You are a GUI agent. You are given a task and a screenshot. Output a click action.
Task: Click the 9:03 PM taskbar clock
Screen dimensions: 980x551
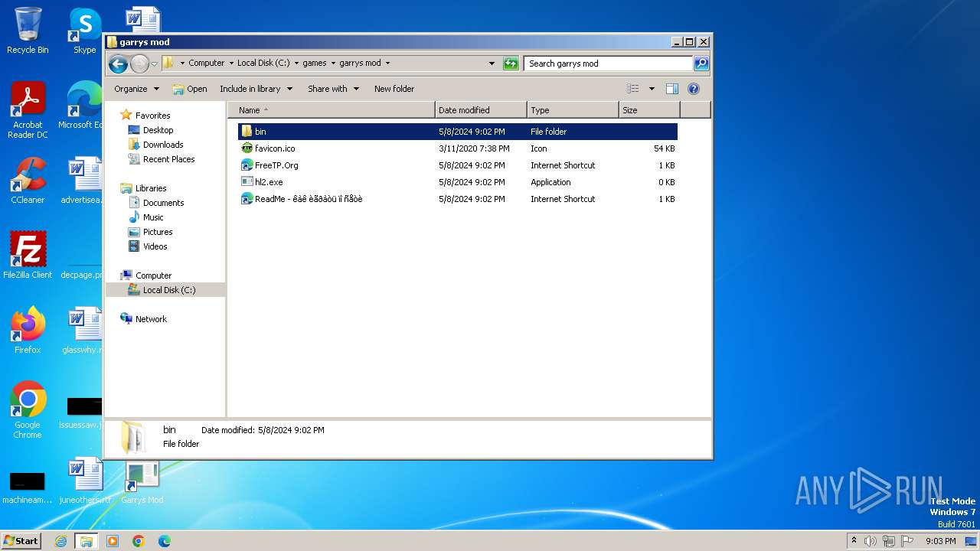tap(940, 541)
